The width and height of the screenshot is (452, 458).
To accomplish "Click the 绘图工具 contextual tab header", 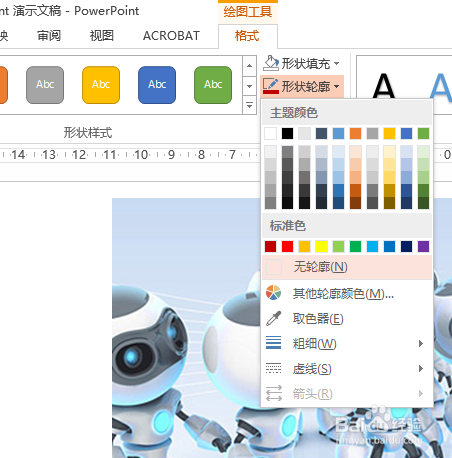I will [x=248, y=12].
